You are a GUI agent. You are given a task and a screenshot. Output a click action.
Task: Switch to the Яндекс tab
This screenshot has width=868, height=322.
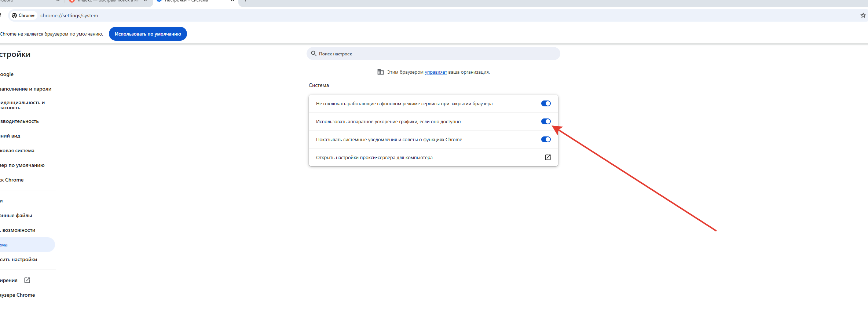[x=108, y=1]
